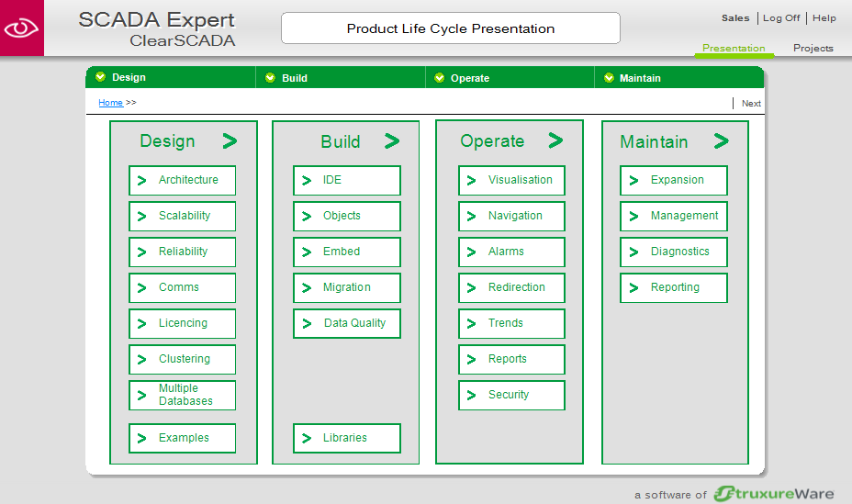The height and width of the screenshot is (504, 852).
Task: Click the arrow icon on Security button
Action: click(472, 396)
